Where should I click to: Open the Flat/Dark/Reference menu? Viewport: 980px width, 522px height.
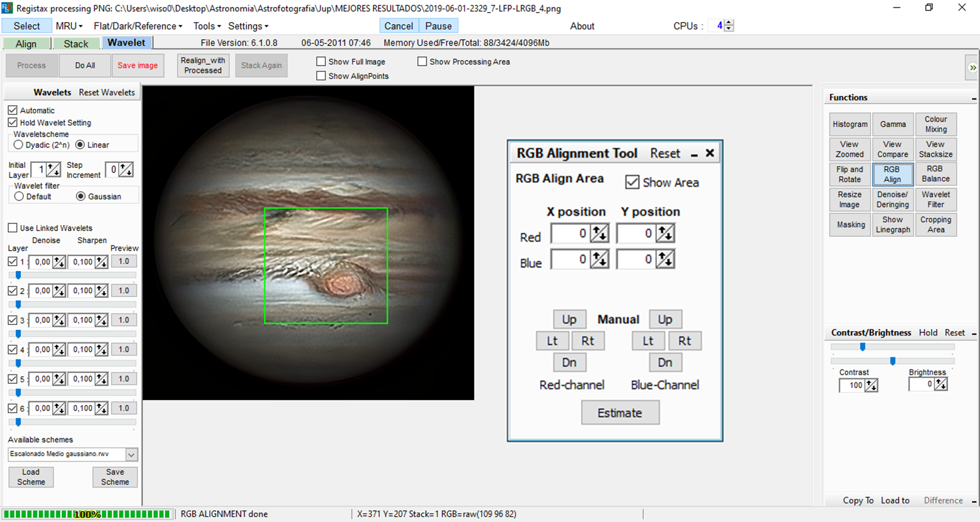pyautogui.click(x=138, y=26)
